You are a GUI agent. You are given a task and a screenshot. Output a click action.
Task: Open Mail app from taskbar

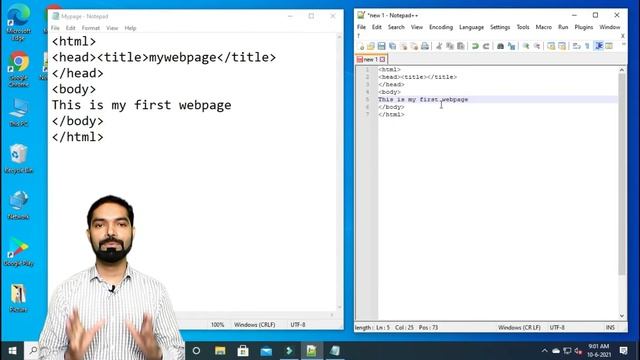tap(266, 351)
